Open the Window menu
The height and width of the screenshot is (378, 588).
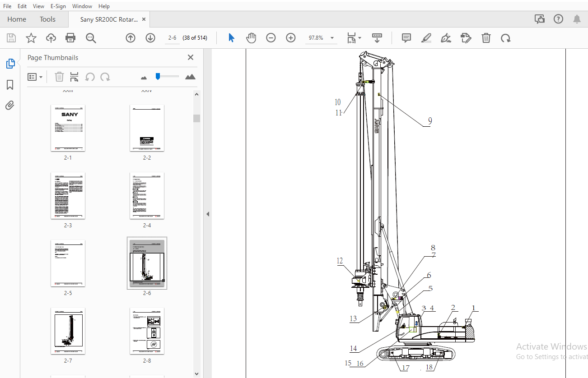[x=82, y=6]
